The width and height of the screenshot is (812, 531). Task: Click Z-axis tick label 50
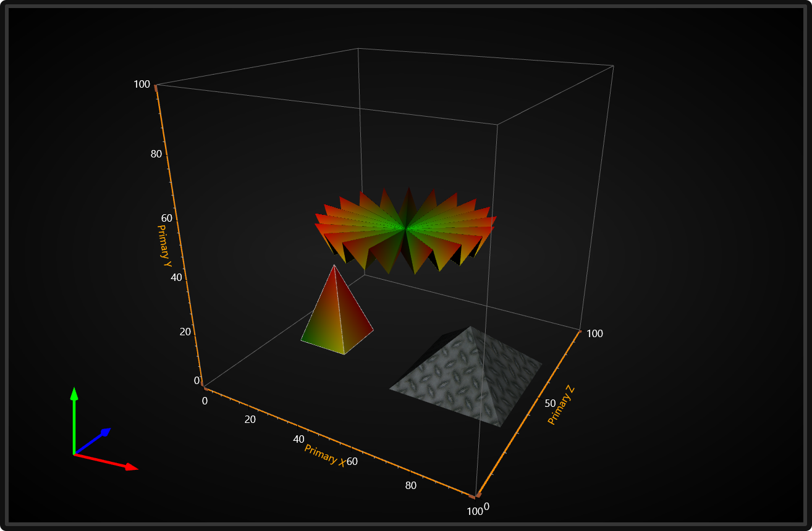point(551,403)
